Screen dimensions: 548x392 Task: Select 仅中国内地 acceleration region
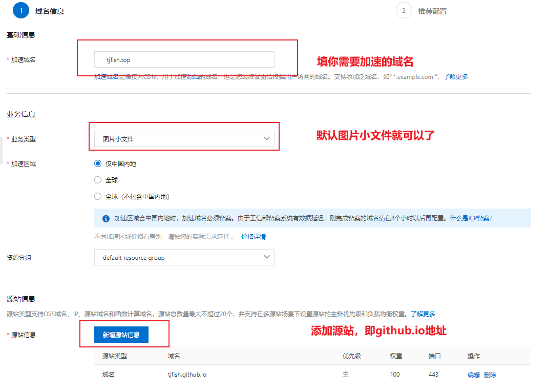[98, 164]
